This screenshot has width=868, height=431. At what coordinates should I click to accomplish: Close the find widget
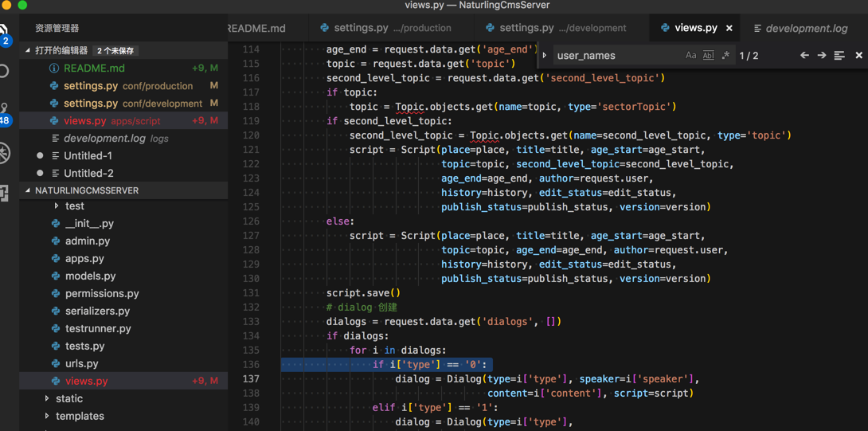point(858,56)
